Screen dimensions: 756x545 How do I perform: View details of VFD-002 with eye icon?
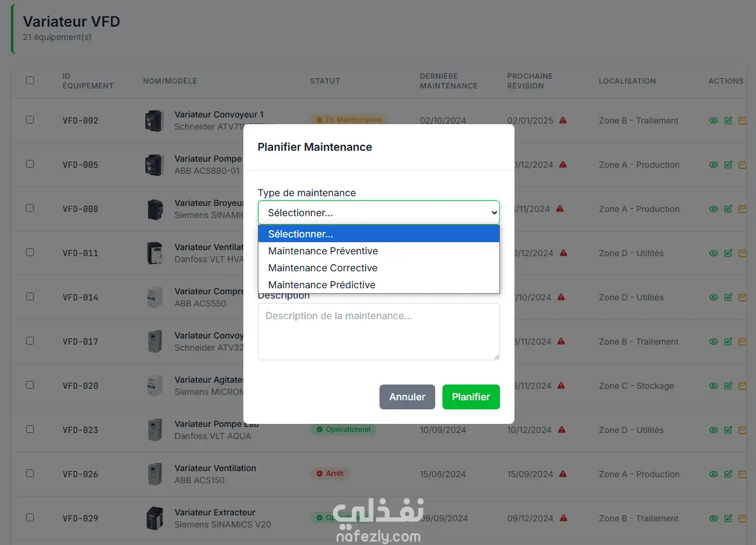[x=714, y=121]
